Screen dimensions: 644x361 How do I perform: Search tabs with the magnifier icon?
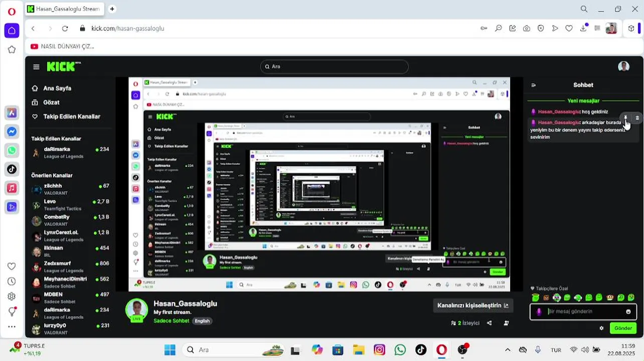[x=584, y=9]
